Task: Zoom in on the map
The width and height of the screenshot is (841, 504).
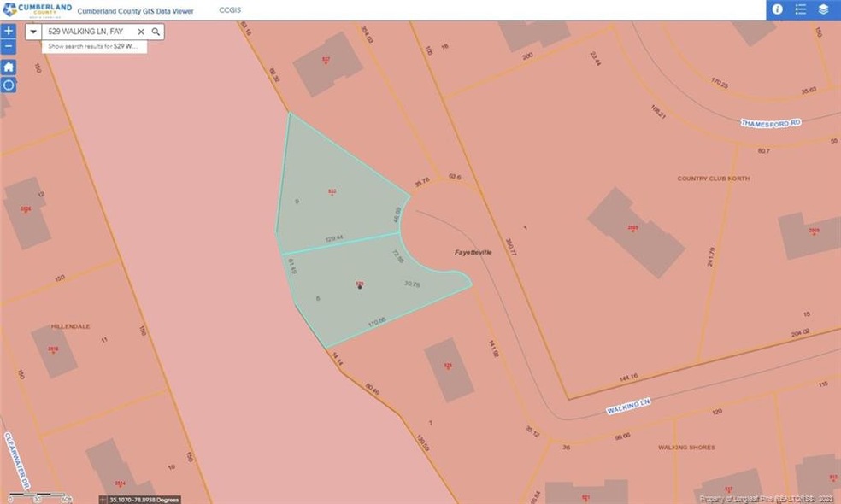Action: (9, 32)
